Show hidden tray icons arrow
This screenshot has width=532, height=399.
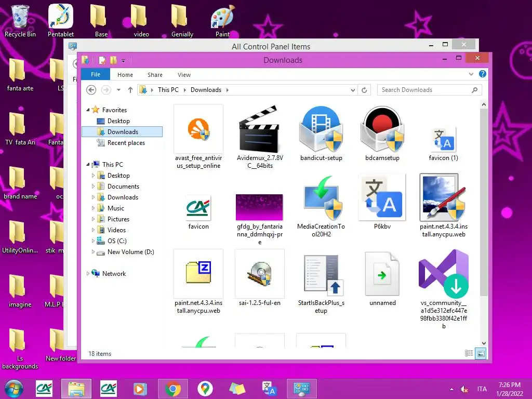pos(451,389)
